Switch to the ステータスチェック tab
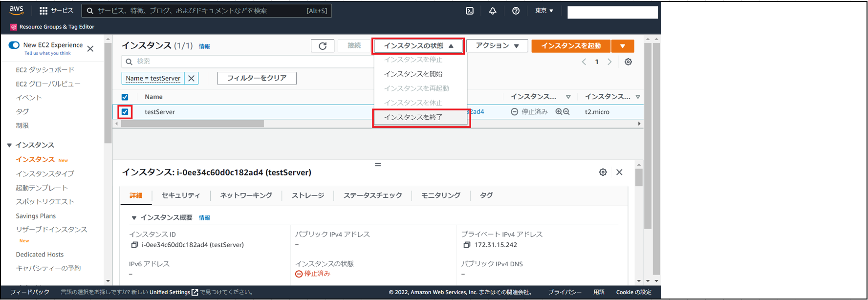 372,195
